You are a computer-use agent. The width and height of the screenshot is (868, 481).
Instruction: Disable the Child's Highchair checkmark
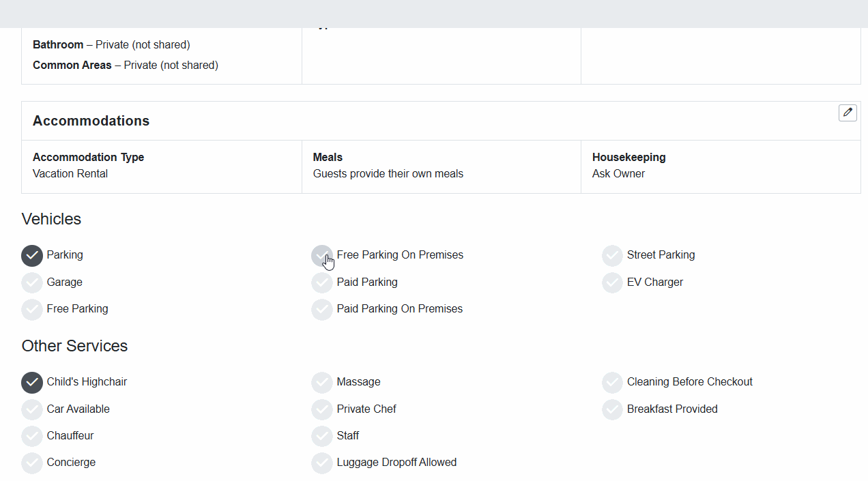click(x=31, y=382)
